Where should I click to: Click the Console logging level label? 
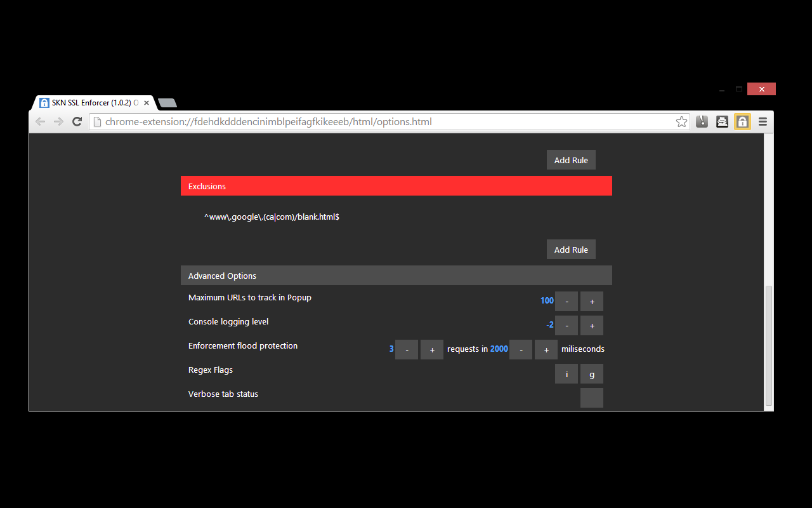pyautogui.click(x=228, y=322)
